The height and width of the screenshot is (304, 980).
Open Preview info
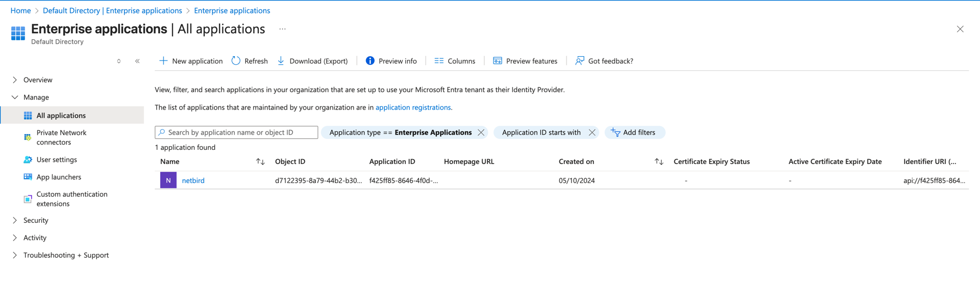pos(391,61)
